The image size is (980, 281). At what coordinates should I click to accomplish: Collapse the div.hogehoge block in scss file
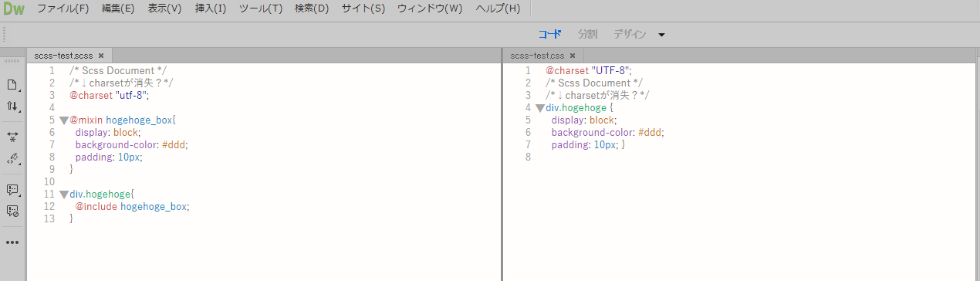coord(64,195)
